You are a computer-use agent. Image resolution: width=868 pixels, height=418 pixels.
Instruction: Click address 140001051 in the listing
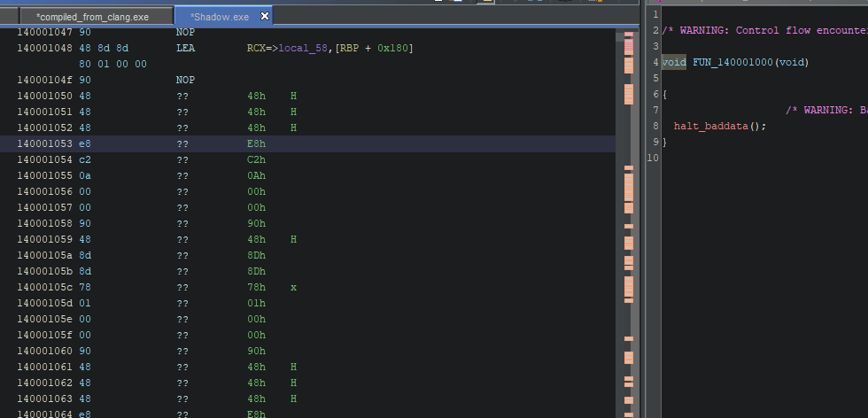point(45,112)
